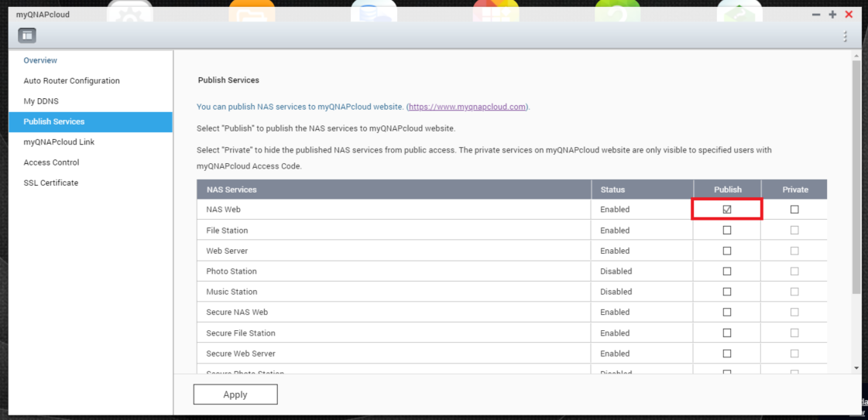Click Enabled status for Secure Web Server
Viewport: 868px width, 420px height.
615,353
